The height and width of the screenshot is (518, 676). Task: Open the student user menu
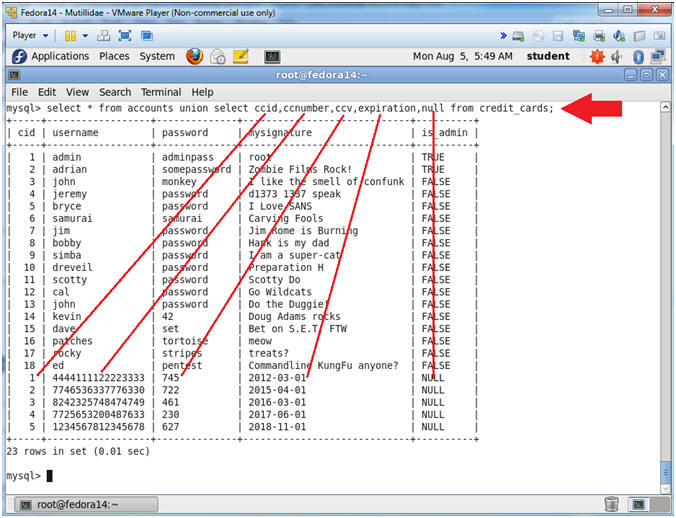tap(548, 56)
